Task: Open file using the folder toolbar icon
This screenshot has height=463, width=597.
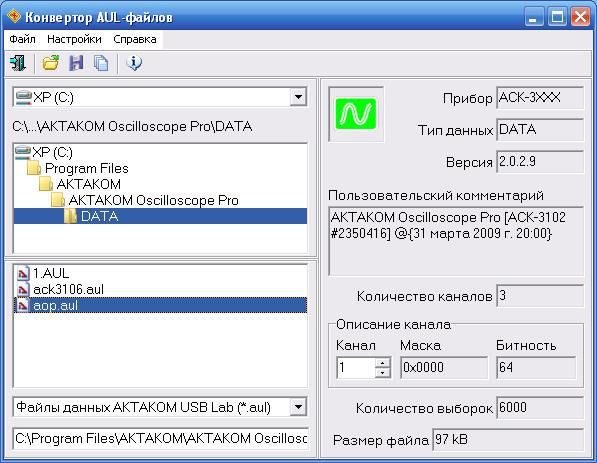Action: (x=51, y=63)
